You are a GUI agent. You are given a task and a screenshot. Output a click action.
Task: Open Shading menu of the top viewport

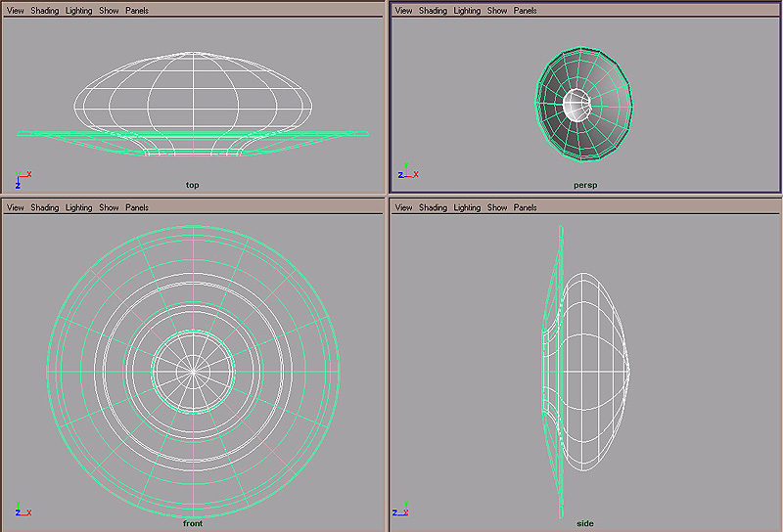click(x=45, y=11)
